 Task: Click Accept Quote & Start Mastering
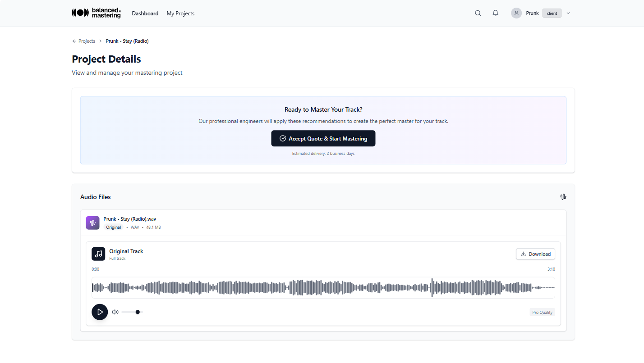pyautogui.click(x=323, y=138)
